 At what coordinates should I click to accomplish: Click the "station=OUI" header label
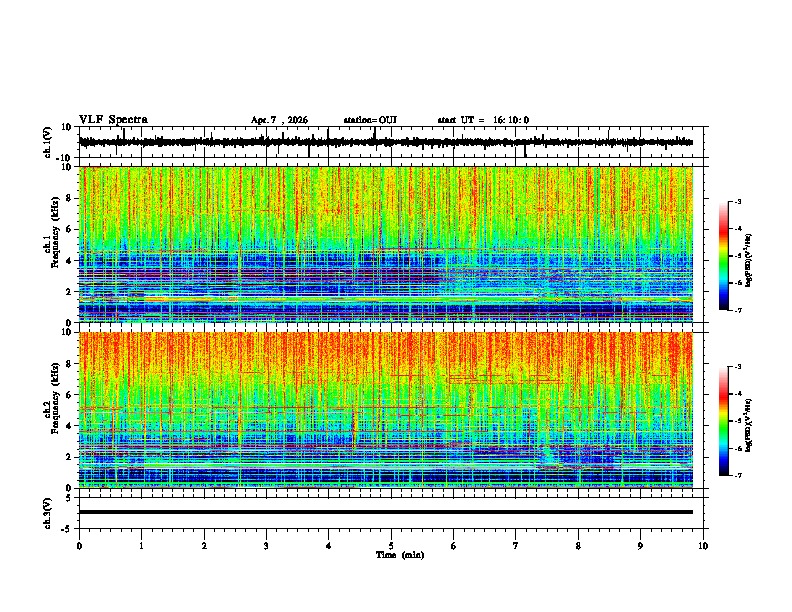370,120
